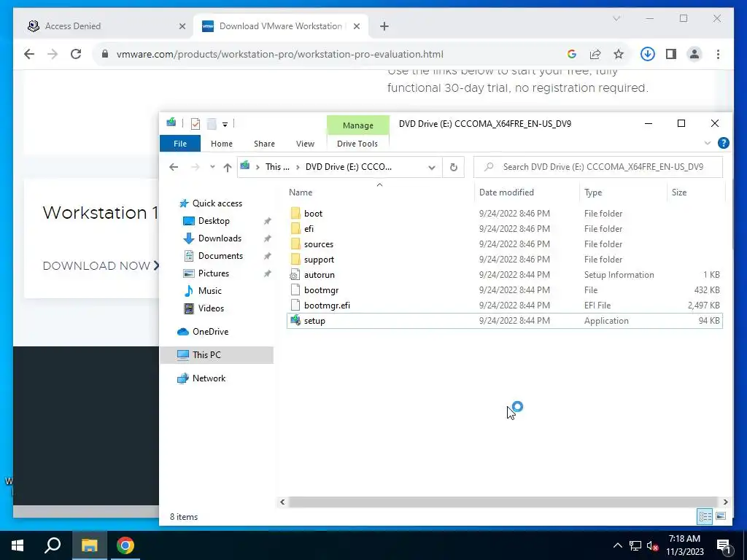747x560 pixels.
Task: Open Music in navigation pane
Action: (x=209, y=290)
